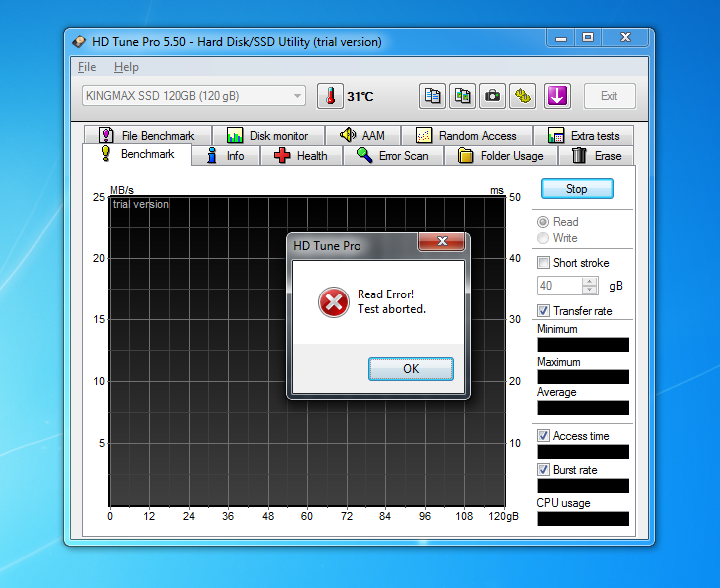Open the File menu
Screen dimensions: 720x588
(x=87, y=67)
